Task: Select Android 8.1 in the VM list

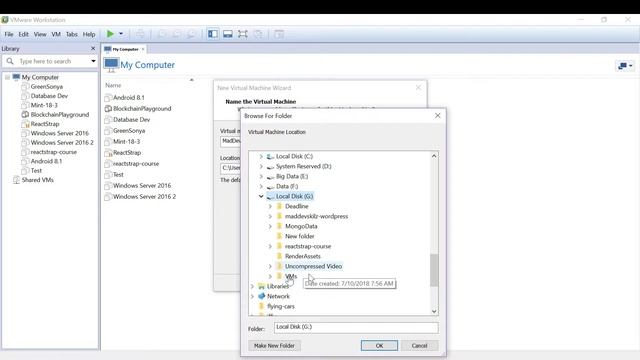Action: 129,98
